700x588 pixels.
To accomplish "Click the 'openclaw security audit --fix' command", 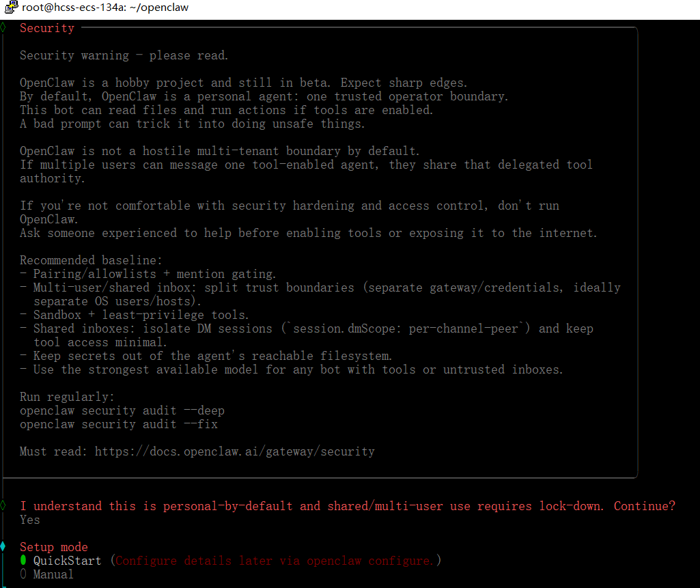I will point(119,424).
